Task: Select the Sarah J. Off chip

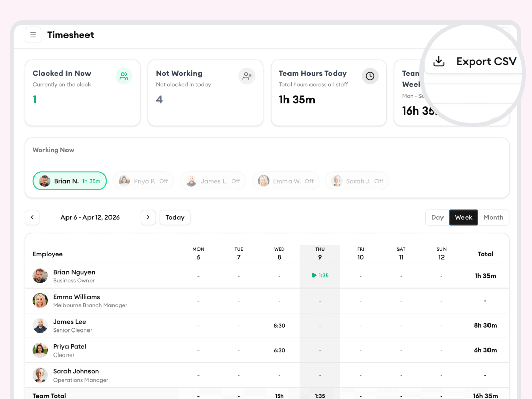Action: click(x=357, y=181)
